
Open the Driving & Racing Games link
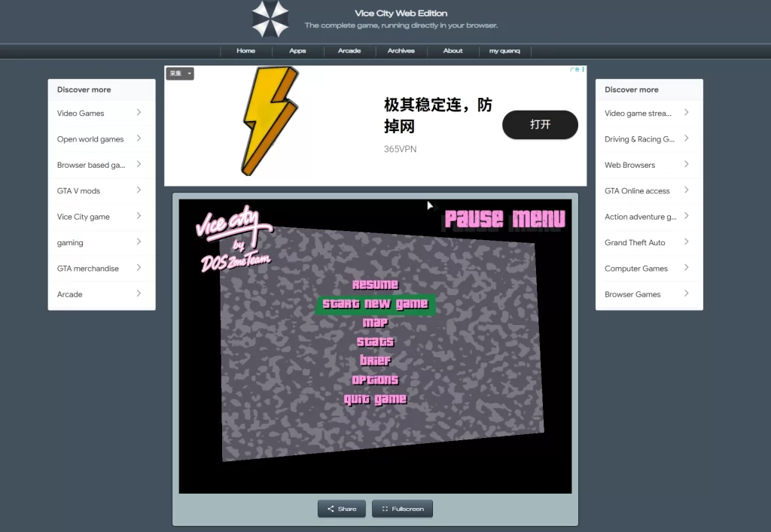pos(640,139)
